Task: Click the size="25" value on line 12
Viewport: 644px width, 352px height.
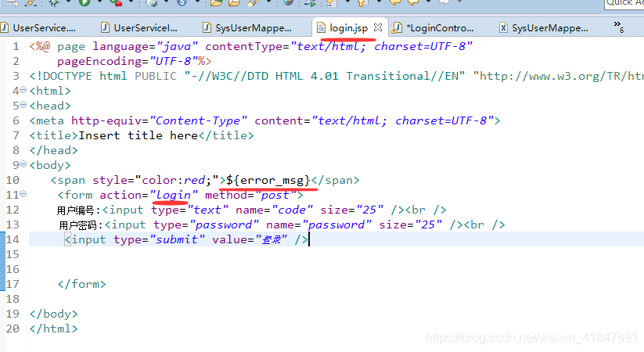Action: tap(369, 210)
